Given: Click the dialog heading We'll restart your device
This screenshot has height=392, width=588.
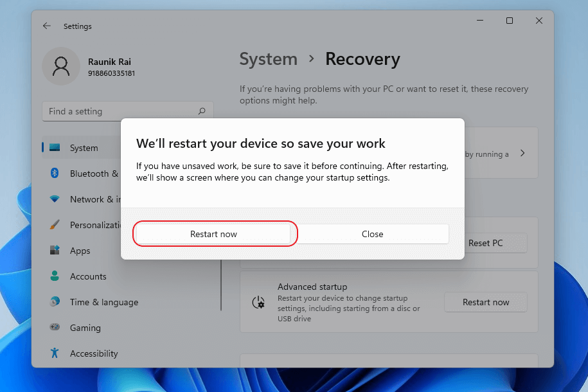Looking at the screenshot, I should click(x=261, y=143).
